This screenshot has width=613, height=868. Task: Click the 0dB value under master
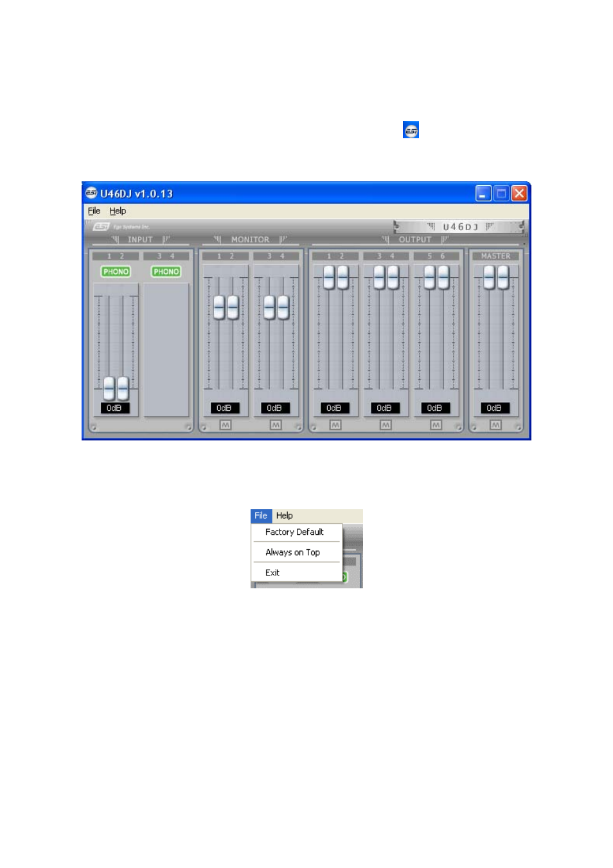tap(495, 408)
